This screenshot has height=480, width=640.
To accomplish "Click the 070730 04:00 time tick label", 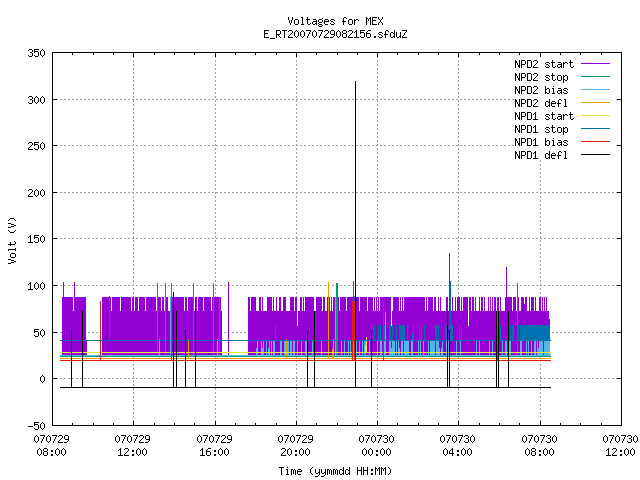I will 457,446.
